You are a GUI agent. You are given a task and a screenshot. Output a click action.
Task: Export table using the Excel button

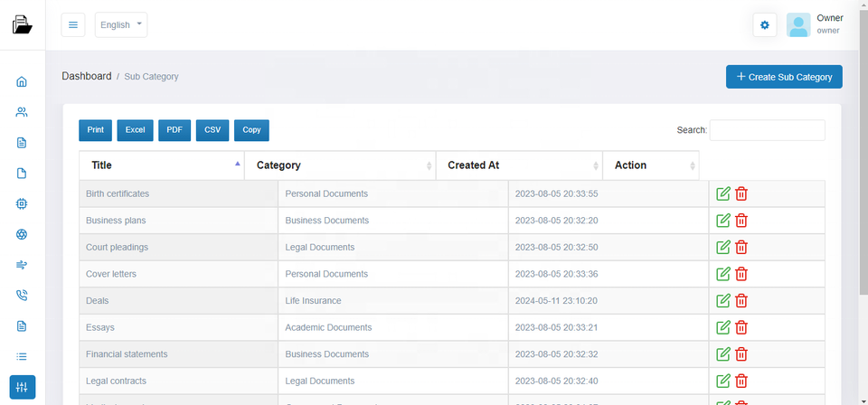tap(135, 130)
